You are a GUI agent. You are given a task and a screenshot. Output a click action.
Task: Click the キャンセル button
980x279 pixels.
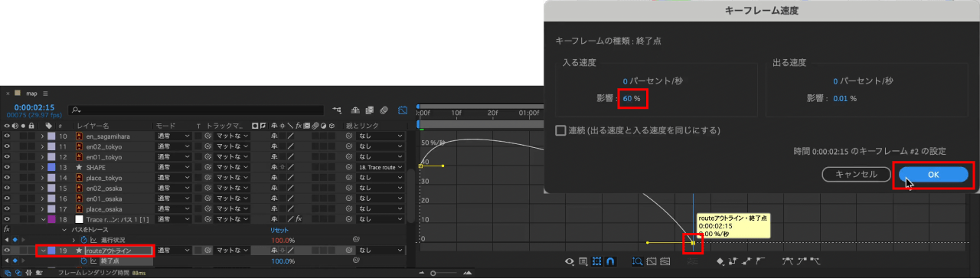coord(856,174)
